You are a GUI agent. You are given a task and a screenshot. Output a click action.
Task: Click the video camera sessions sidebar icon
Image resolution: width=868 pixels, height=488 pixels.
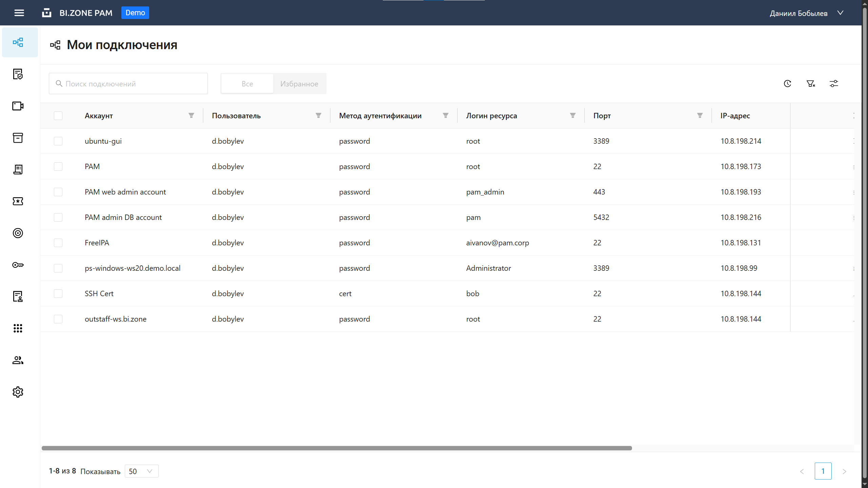tap(18, 106)
